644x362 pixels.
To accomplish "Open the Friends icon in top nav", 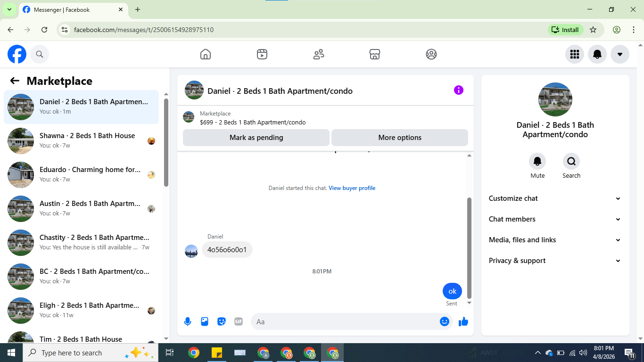I will 319,54.
